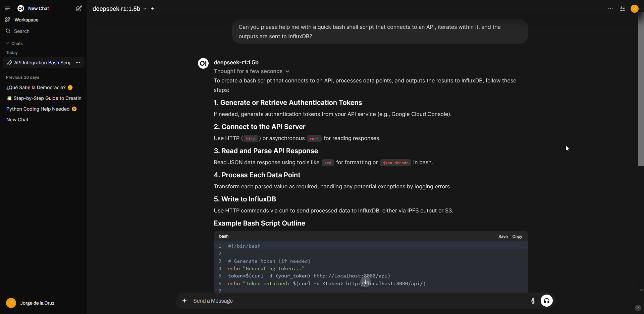Screen dimensions: 644x314
Task: Start voice input with microphone icon
Action: [533, 301]
